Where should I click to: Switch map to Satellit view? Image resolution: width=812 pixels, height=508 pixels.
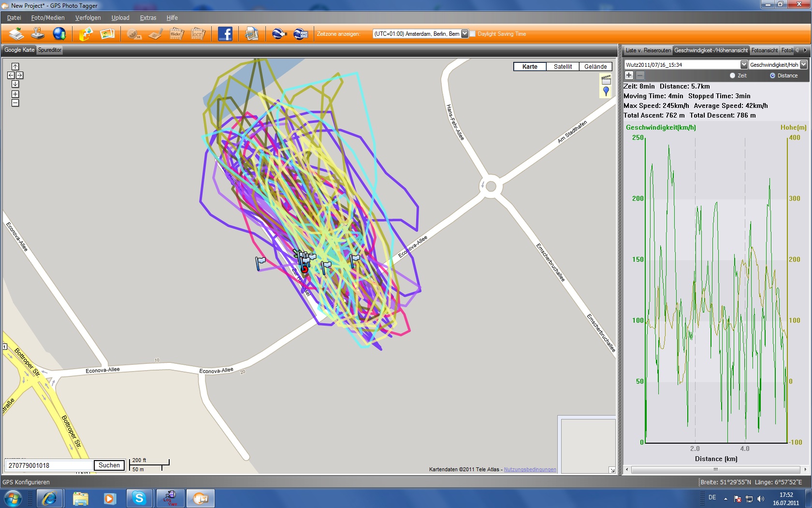[563, 67]
